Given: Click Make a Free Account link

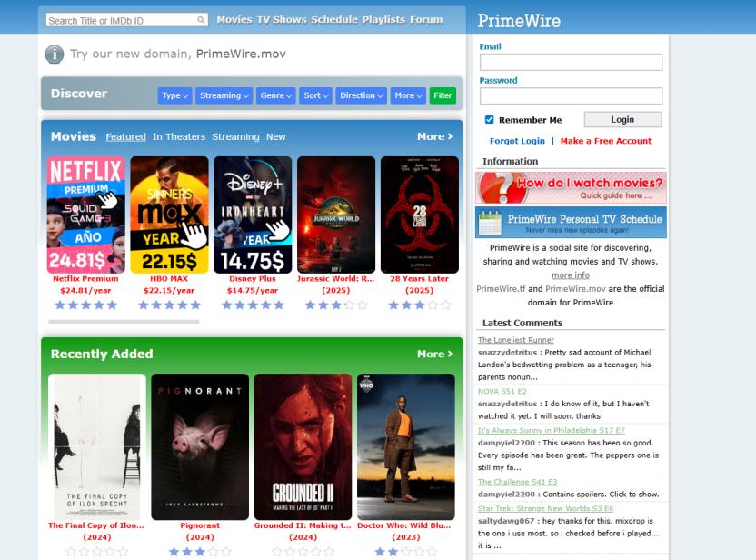Looking at the screenshot, I should click(x=605, y=141).
